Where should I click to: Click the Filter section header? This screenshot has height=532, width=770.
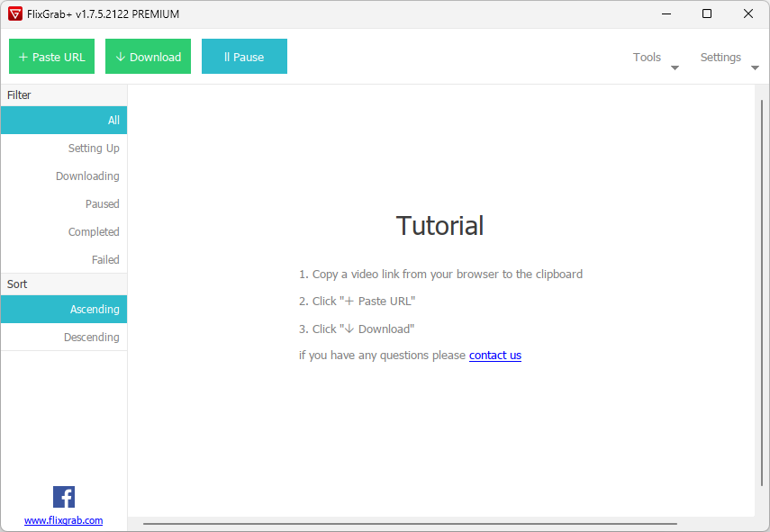(x=64, y=95)
